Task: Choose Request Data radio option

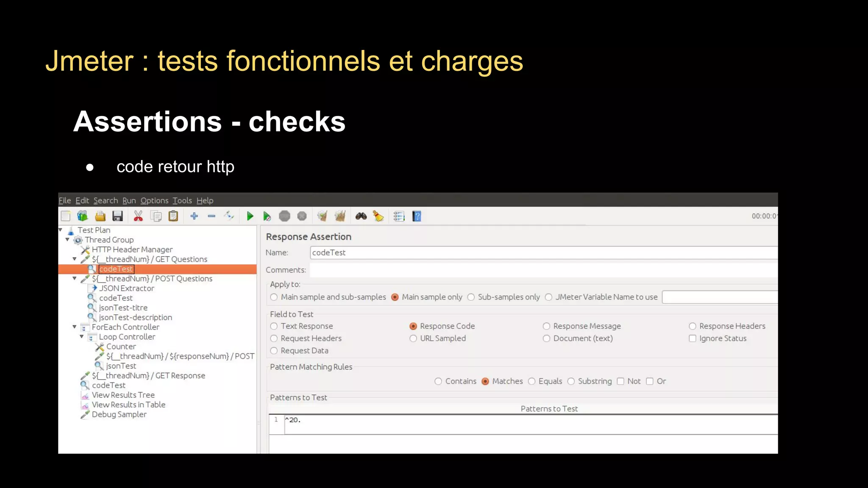Action: 274,351
